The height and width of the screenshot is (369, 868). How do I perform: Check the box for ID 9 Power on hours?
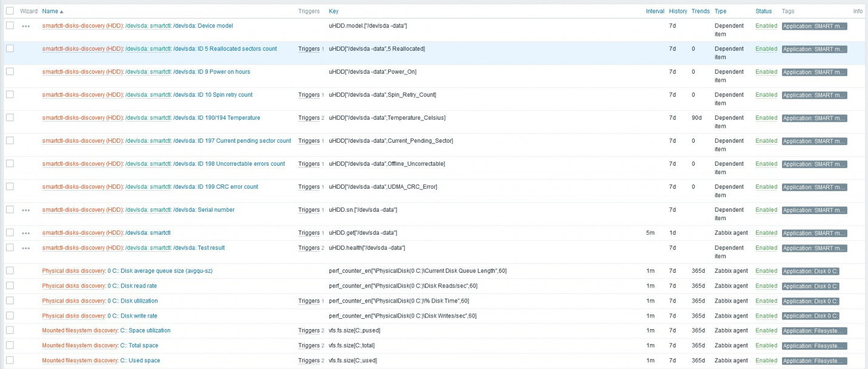tap(10, 71)
